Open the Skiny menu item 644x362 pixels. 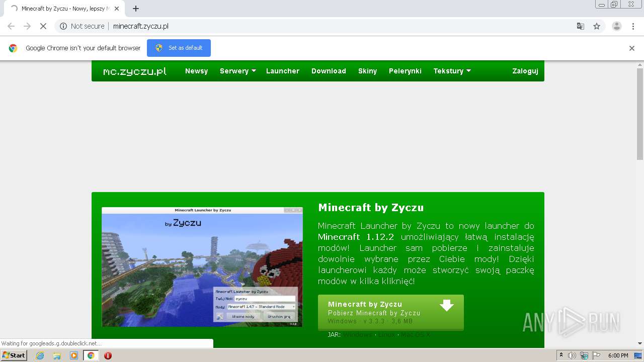point(367,71)
